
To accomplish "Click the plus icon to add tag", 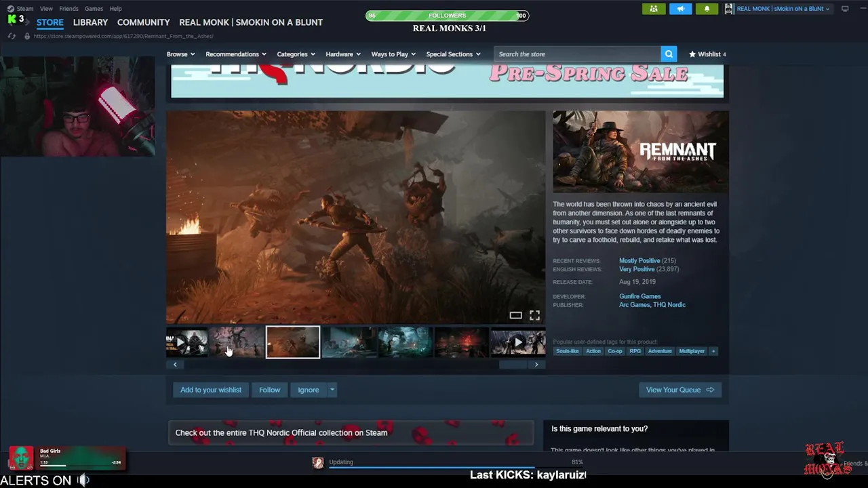I will (x=713, y=351).
